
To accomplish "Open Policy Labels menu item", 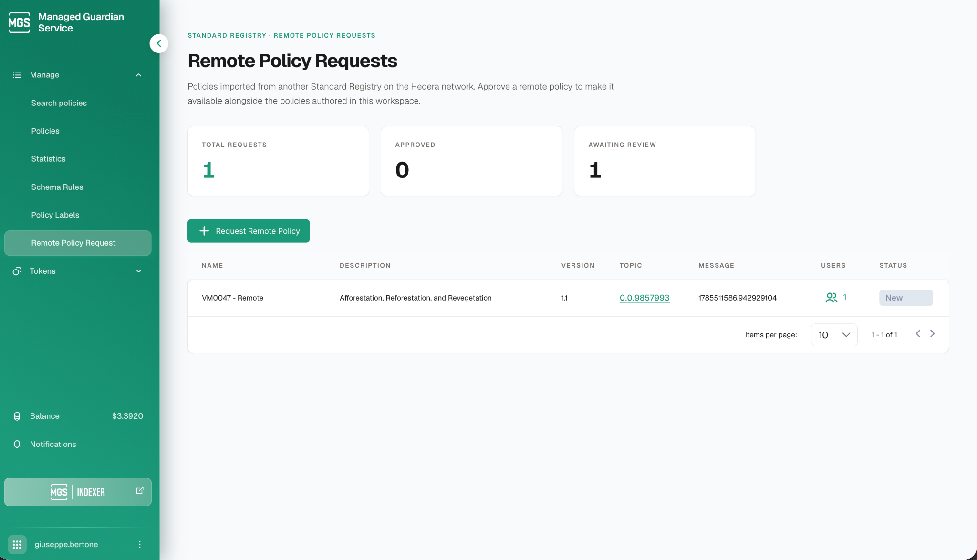I will (x=55, y=215).
